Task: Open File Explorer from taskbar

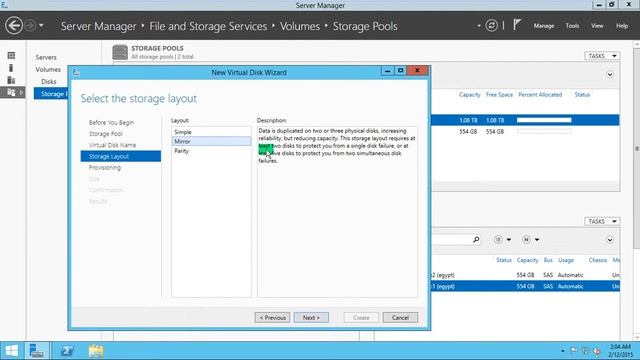Action: (x=96, y=351)
